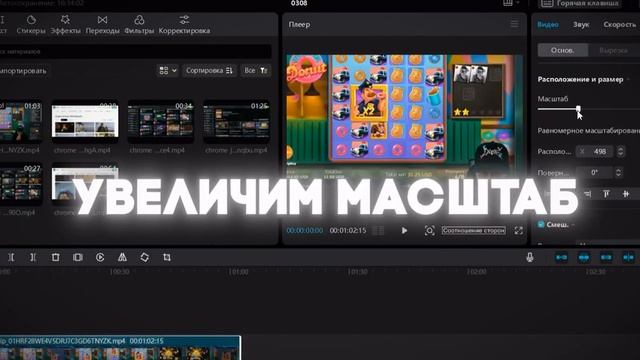The width and height of the screenshot is (640, 360).
Task: Click the align right icon
Action: [x=587, y=194]
